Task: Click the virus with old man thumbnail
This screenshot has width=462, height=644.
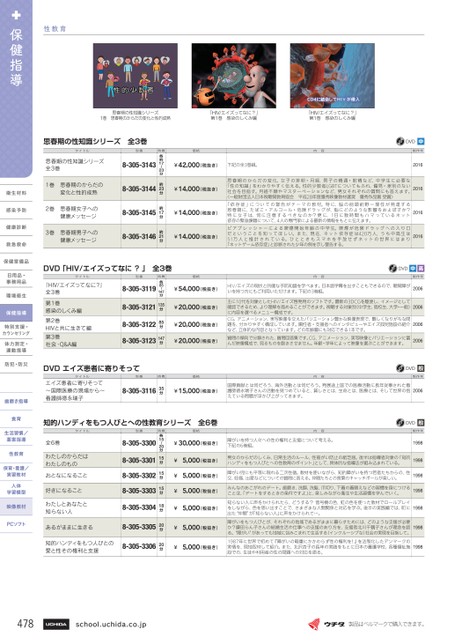Action: click(x=234, y=76)
